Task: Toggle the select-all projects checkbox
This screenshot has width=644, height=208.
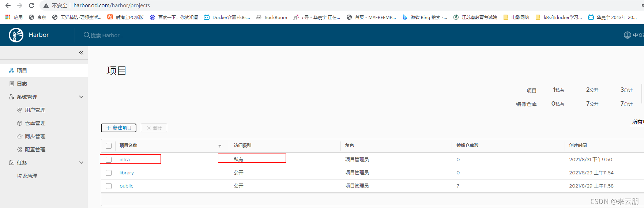Action: point(109,146)
